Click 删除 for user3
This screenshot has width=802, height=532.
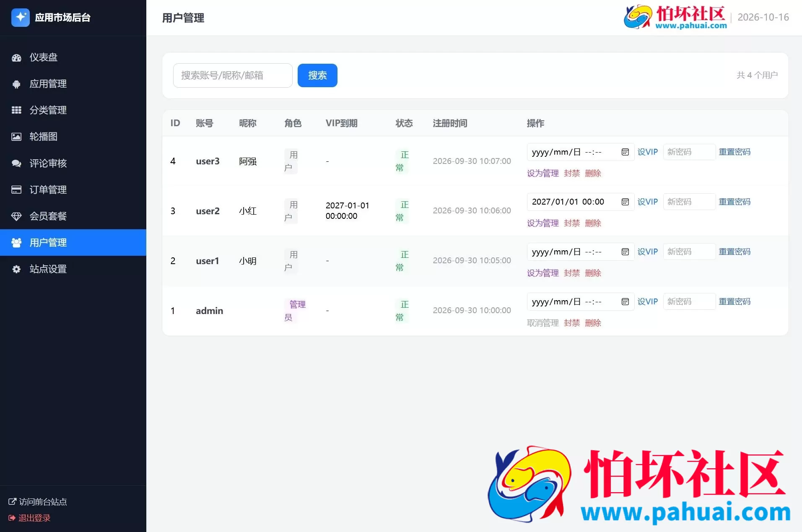tap(593, 173)
